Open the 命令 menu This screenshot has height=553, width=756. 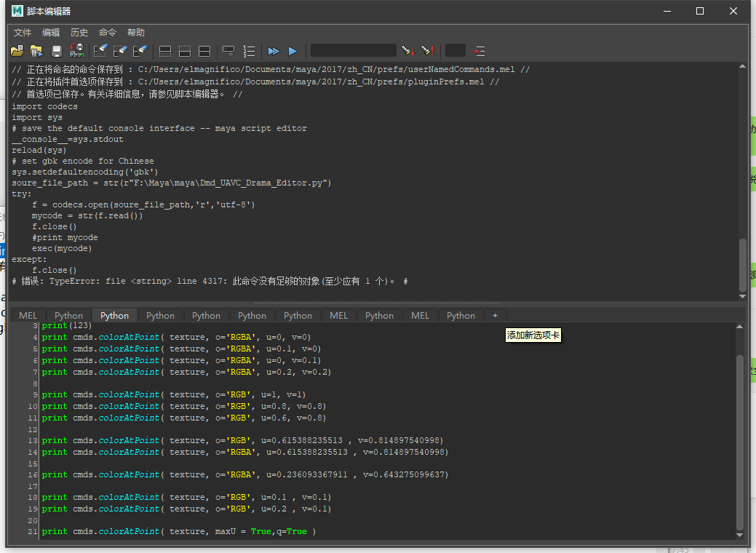108,33
